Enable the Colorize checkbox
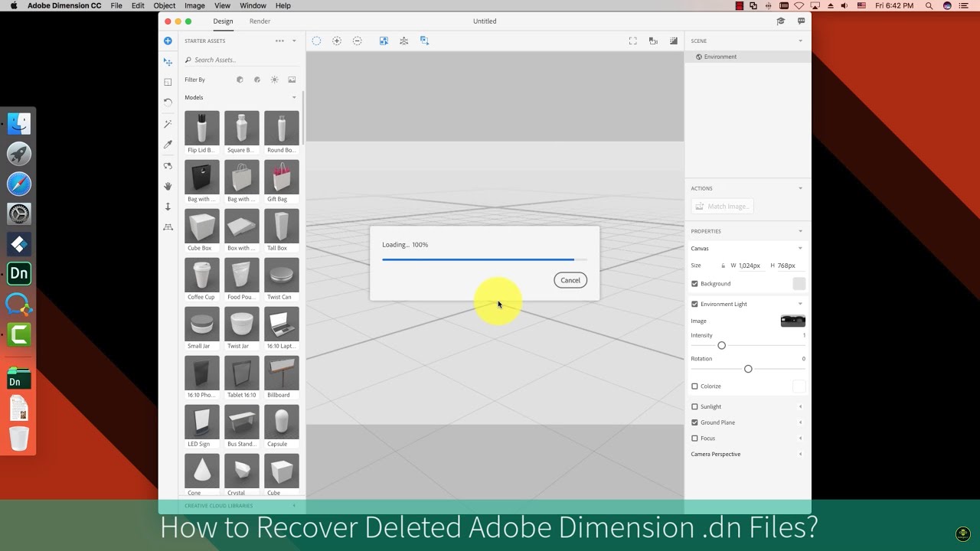980x551 pixels. click(694, 386)
